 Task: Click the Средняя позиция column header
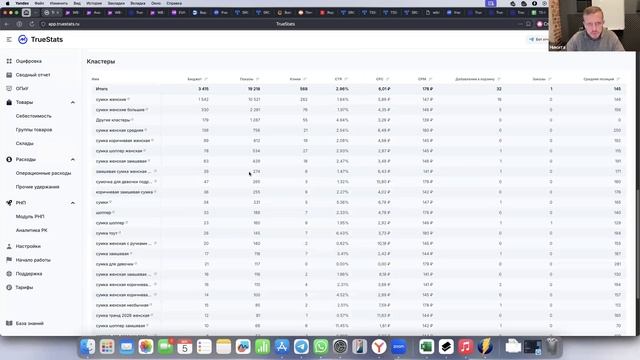(x=599, y=79)
